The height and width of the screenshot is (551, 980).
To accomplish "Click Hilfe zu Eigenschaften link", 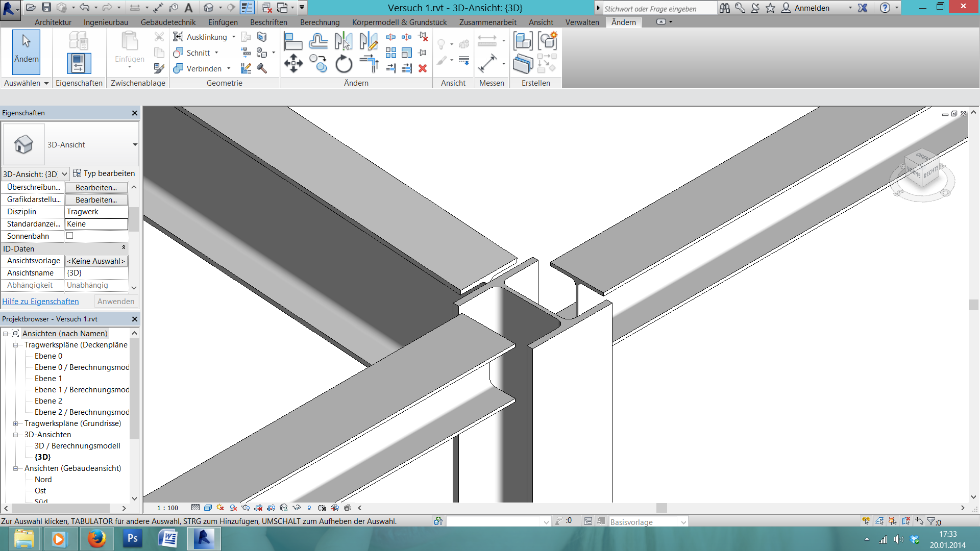I will (x=41, y=302).
